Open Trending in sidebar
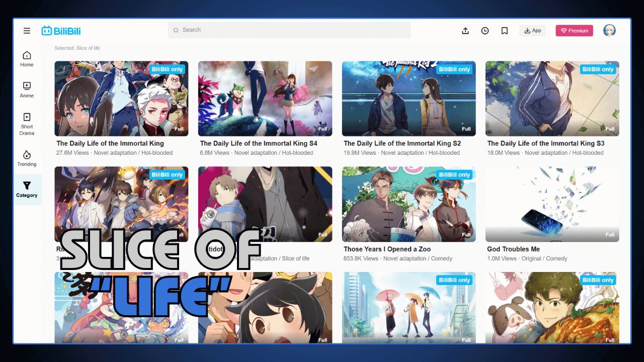 [27, 158]
